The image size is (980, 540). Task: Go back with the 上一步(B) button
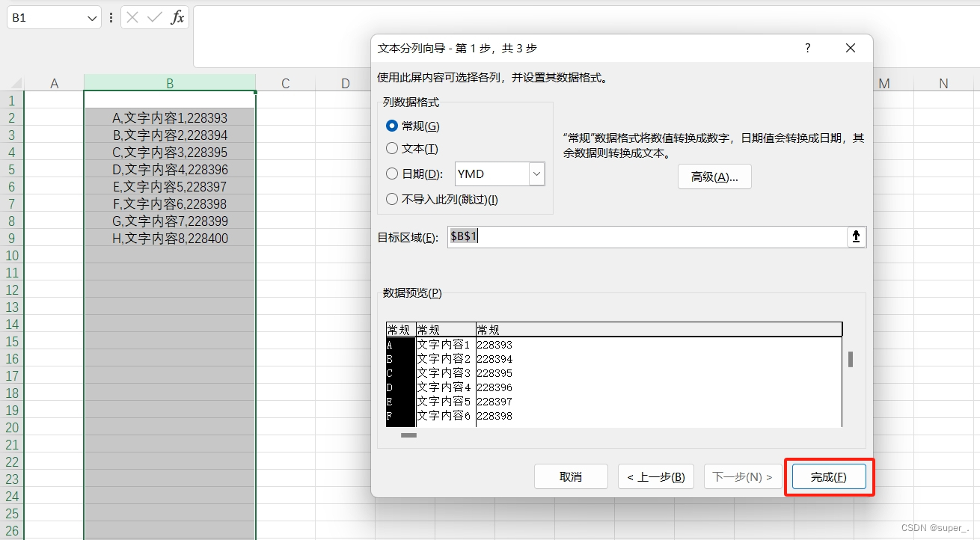click(655, 476)
